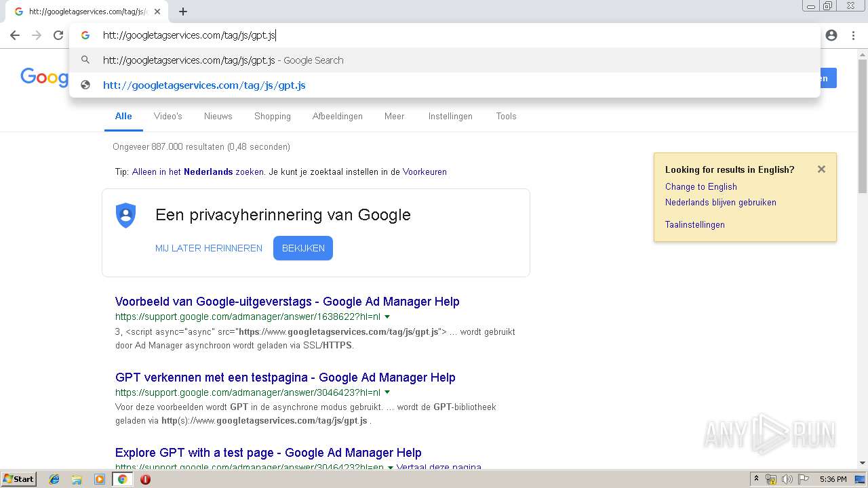Image resolution: width=868 pixels, height=488 pixels.
Task: Click the red stop-sign taskbar icon
Action: click(145, 479)
